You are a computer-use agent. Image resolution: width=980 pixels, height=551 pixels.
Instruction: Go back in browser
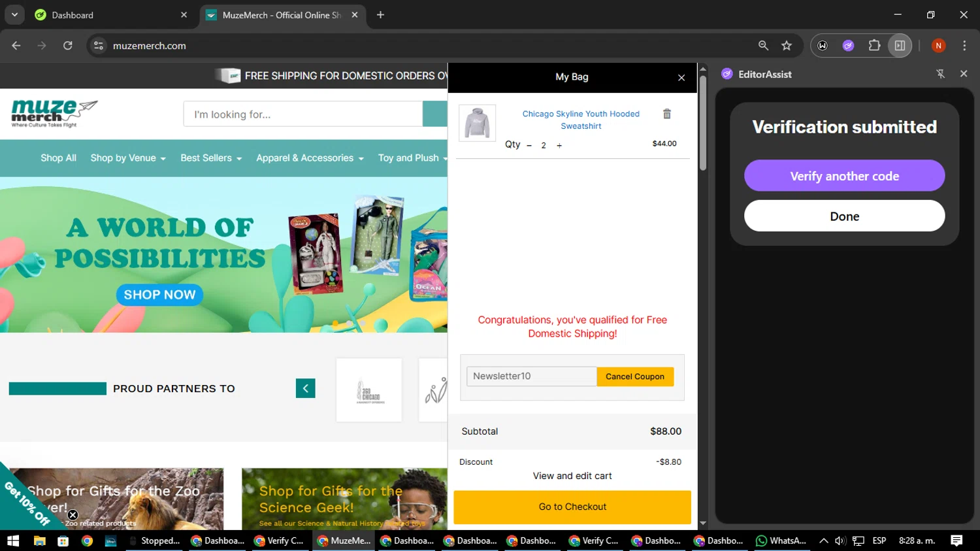click(x=16, y=46)
